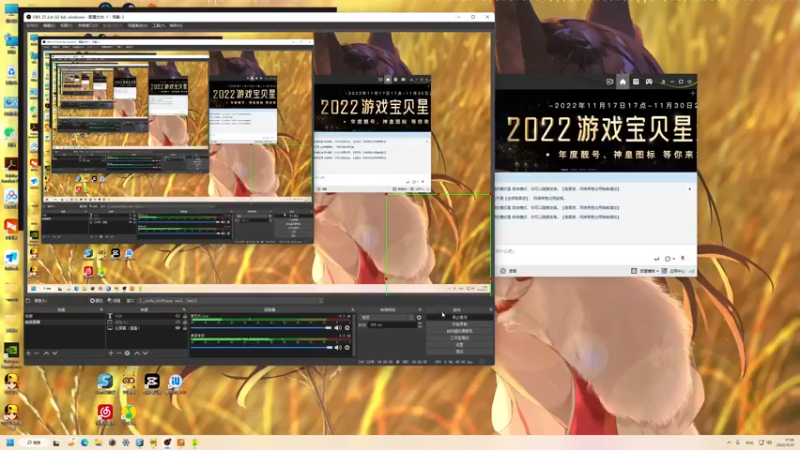Open the list icon in chat window header
The height and width of the screenshot is (450, 800).
coord(636,82)
